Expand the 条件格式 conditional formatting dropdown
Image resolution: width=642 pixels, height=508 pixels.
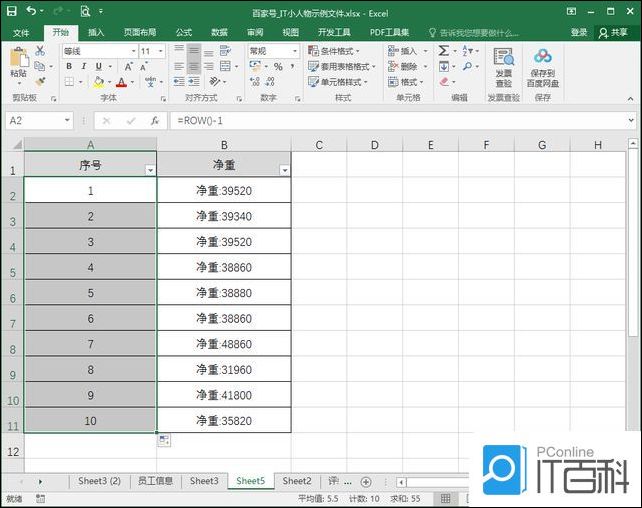[335, 51]
